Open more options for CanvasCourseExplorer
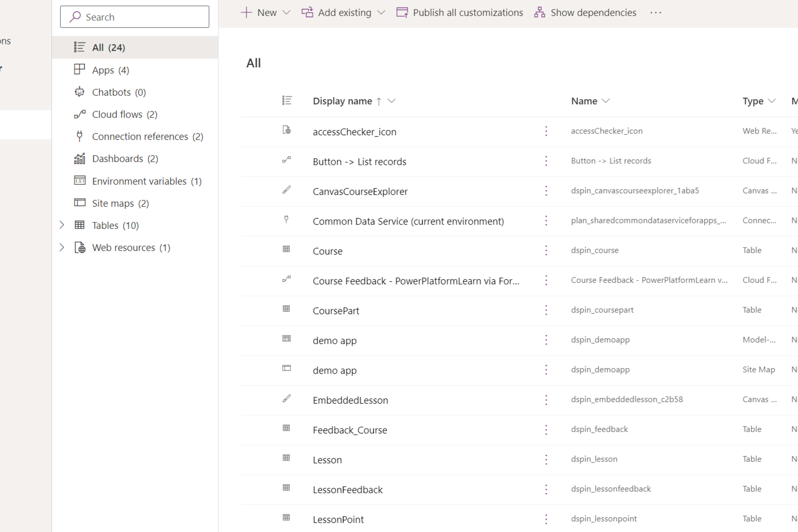Screen dimensions: 798x532 tap(546, 191)
